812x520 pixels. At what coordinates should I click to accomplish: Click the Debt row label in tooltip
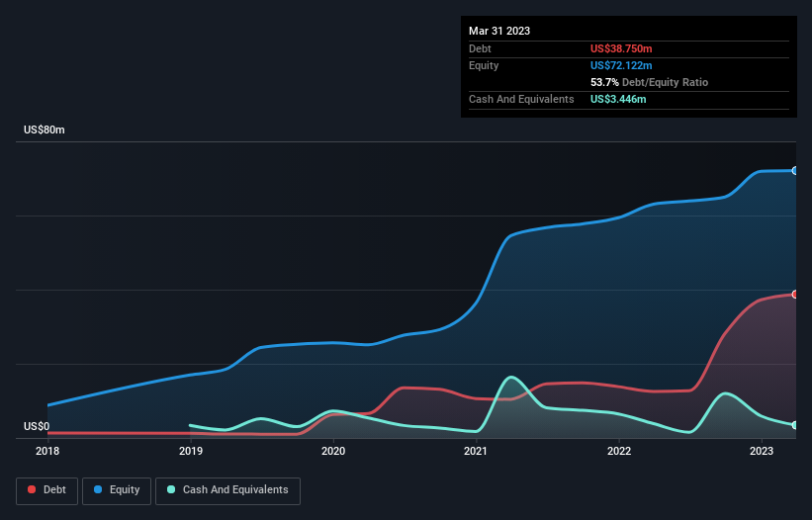pos(480,48)
